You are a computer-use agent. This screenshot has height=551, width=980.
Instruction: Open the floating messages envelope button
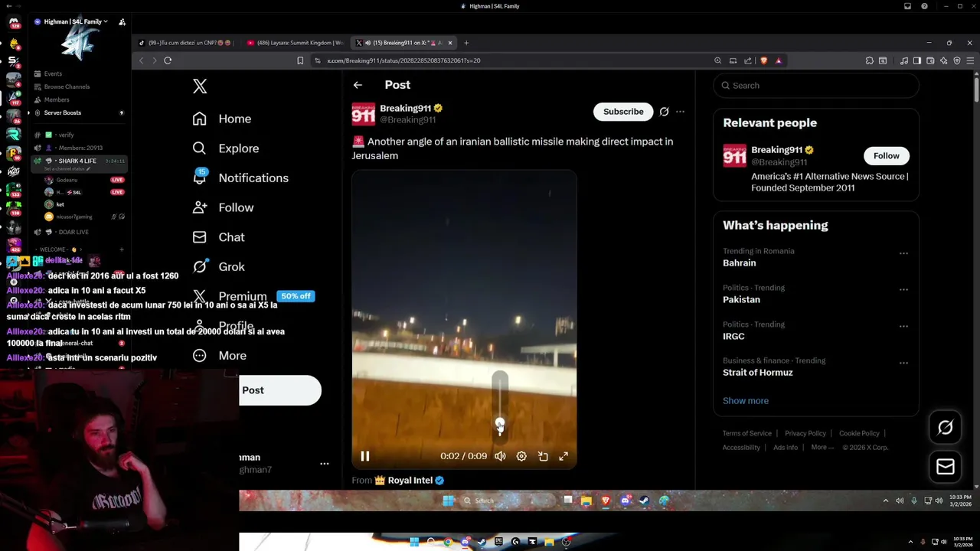coord(946,467)
